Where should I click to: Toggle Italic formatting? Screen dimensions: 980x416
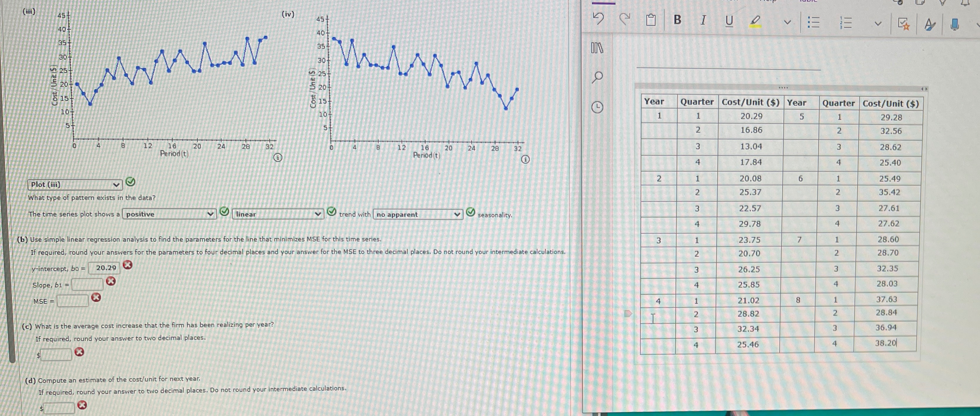point(703,20)
